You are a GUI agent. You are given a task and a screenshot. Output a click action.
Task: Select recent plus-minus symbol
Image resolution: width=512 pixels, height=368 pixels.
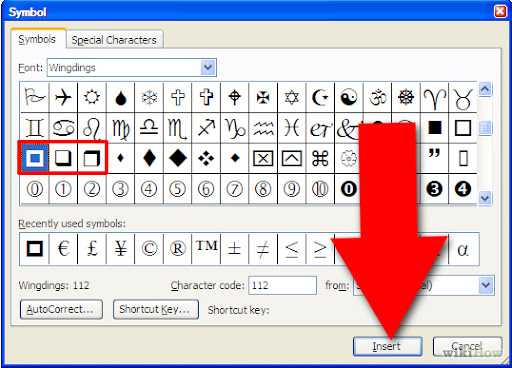click(235, 249)
